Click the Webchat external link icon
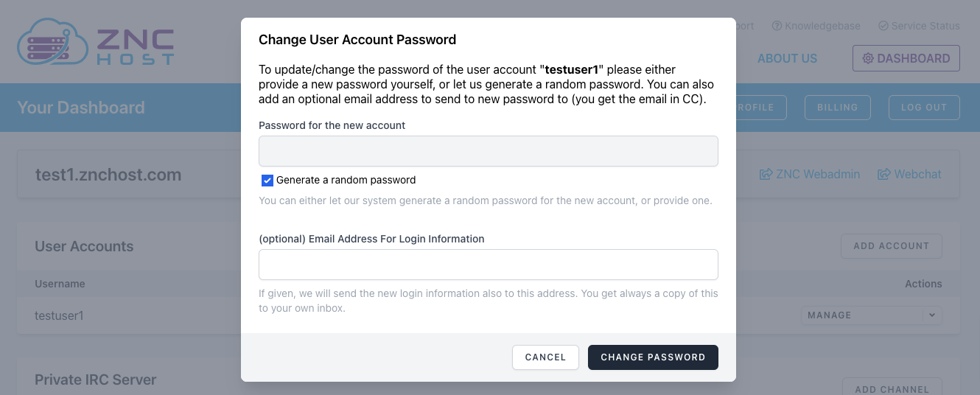Image resolution: width=980 pixels, height=395 pixels. coord(884,175)
